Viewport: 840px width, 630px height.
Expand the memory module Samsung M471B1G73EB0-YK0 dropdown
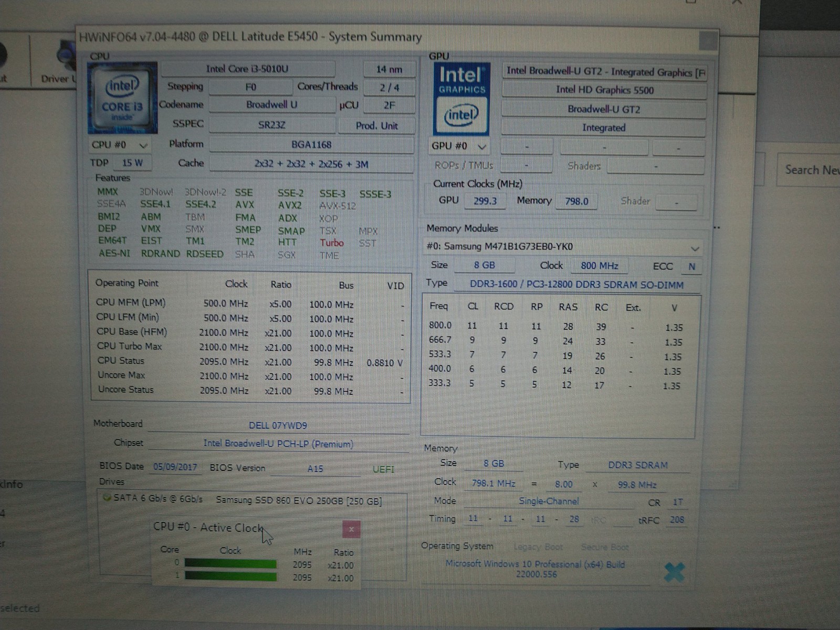[562, 247]
